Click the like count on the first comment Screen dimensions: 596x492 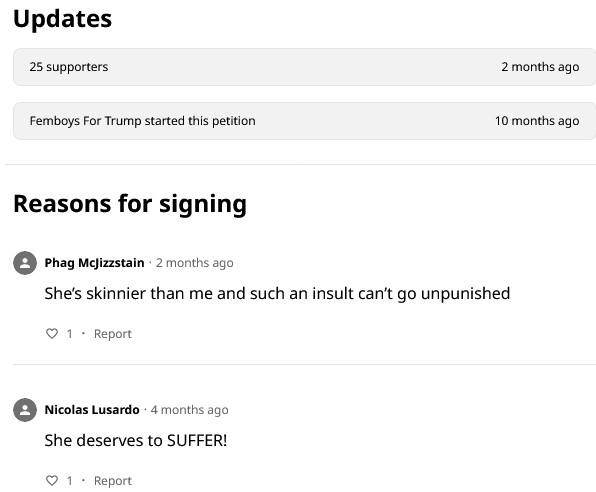coord(70,334)
